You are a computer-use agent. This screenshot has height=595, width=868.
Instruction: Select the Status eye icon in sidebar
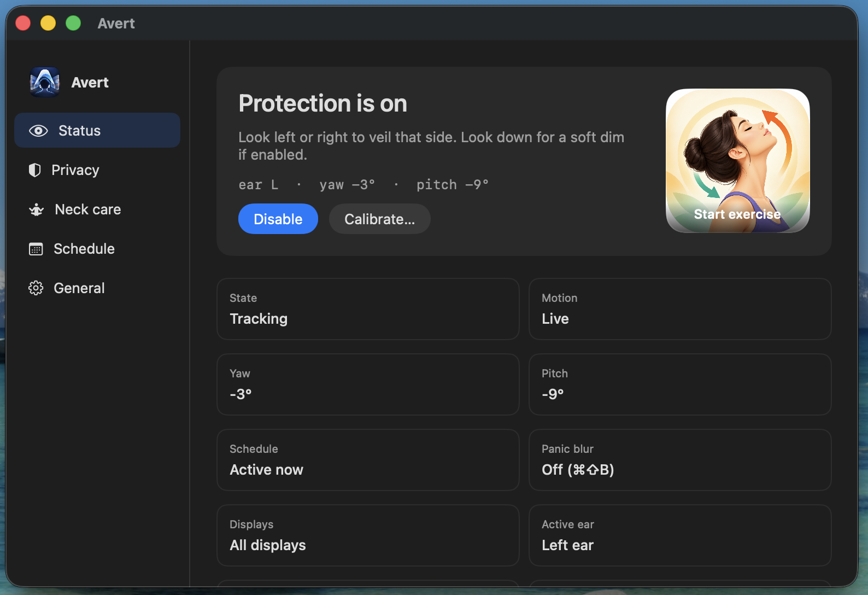pyautogui.click(x=38, y=131)
